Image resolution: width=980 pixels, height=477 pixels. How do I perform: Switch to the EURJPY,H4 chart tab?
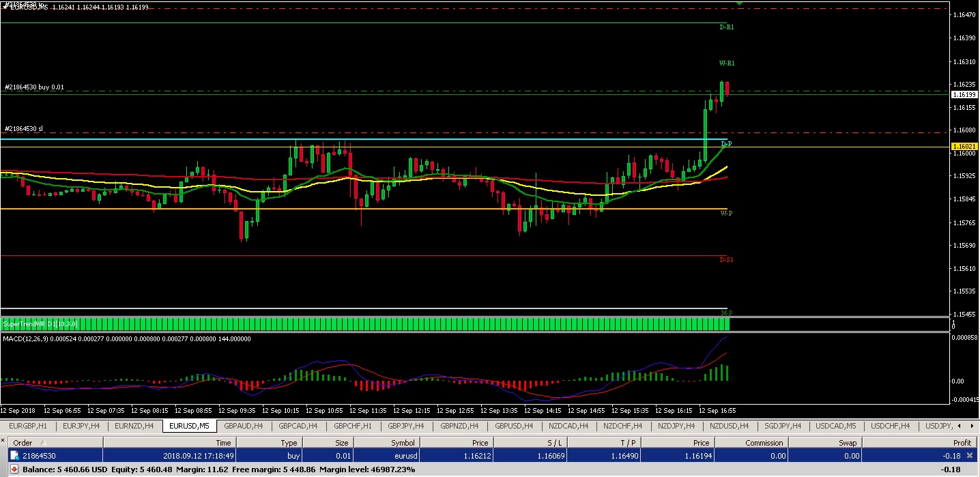81,426
